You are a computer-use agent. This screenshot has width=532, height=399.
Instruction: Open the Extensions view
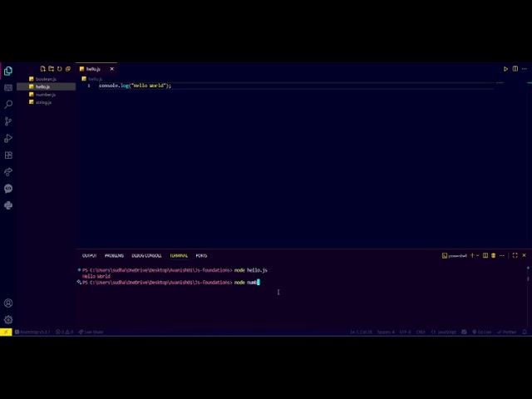coord(8,155)
